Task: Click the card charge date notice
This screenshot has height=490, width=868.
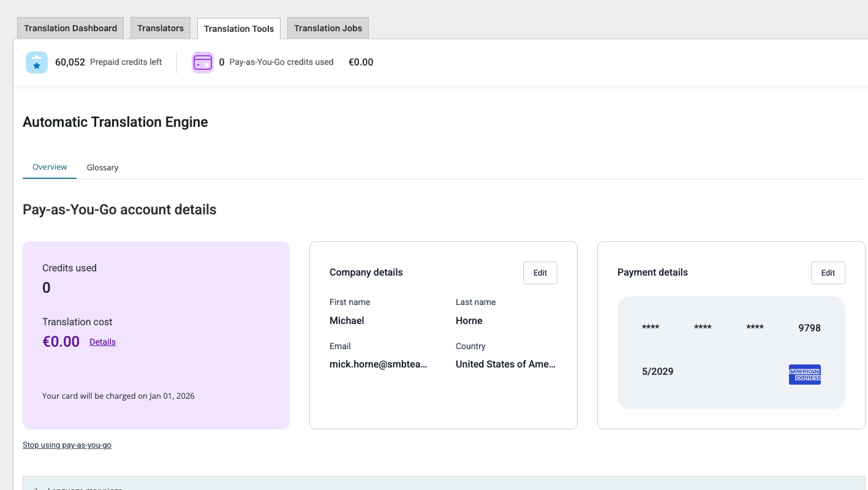Action: coord(118,396)
